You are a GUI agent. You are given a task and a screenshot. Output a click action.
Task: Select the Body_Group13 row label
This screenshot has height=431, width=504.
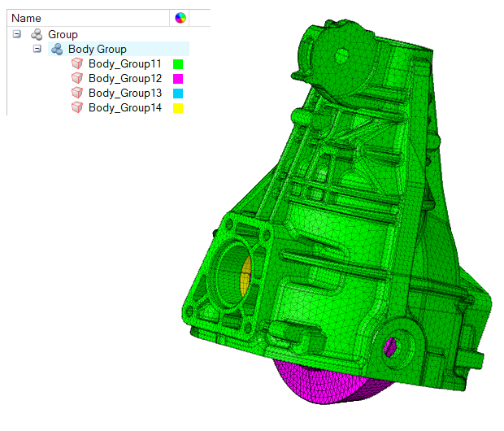(x=125, y=93)
